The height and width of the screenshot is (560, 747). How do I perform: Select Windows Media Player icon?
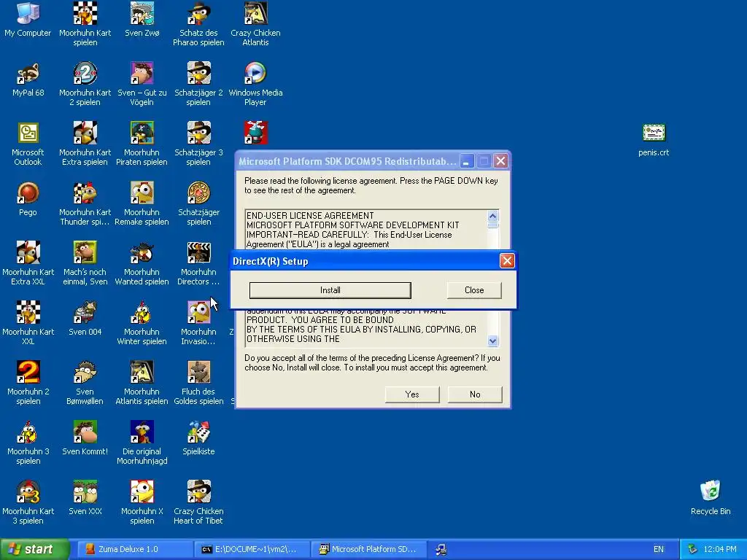255,84
